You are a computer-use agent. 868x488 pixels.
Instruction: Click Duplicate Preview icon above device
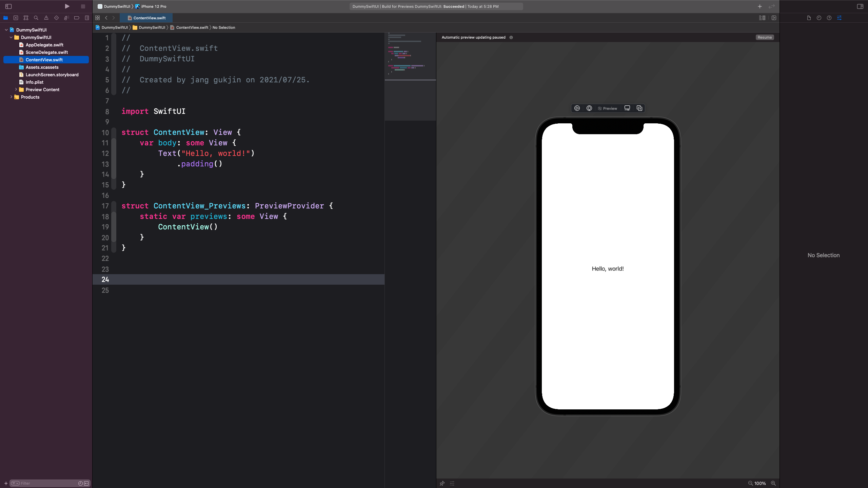click(639, 108)
